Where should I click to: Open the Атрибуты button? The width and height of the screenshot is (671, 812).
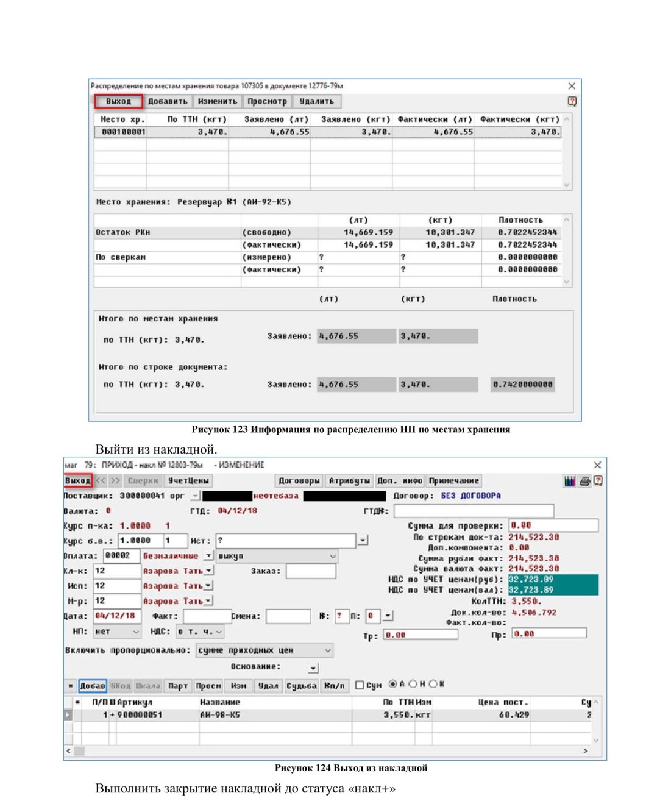(349, 480)
